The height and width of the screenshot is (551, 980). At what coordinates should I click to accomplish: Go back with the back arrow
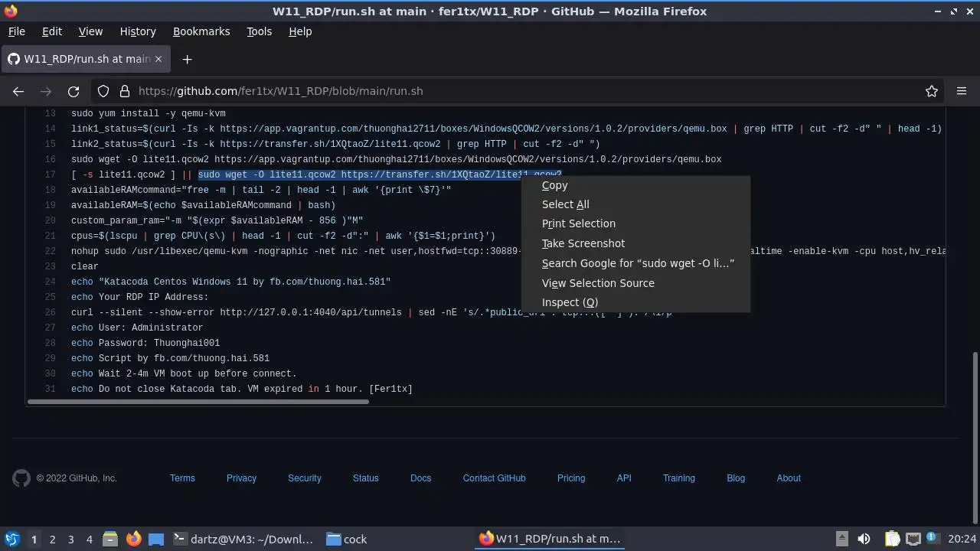click(x=18, y=91)
